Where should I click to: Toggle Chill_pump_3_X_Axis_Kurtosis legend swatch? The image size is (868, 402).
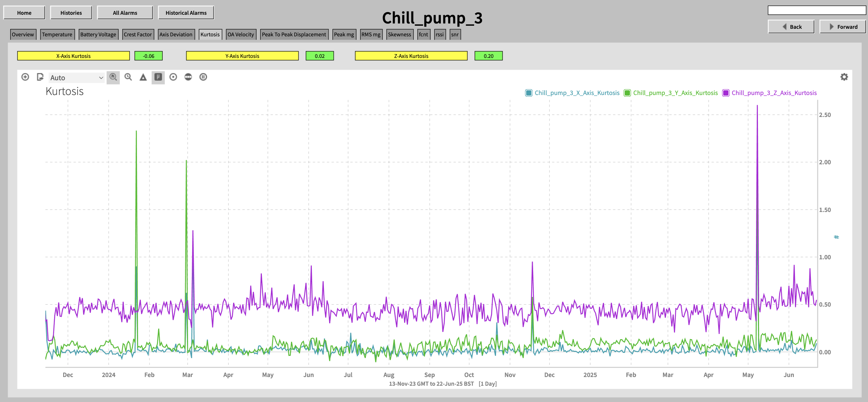[529, 93]
